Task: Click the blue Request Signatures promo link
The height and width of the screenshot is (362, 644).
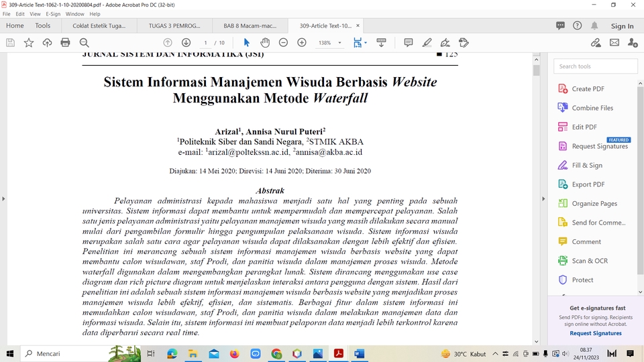Action: [x=596, y=333]
